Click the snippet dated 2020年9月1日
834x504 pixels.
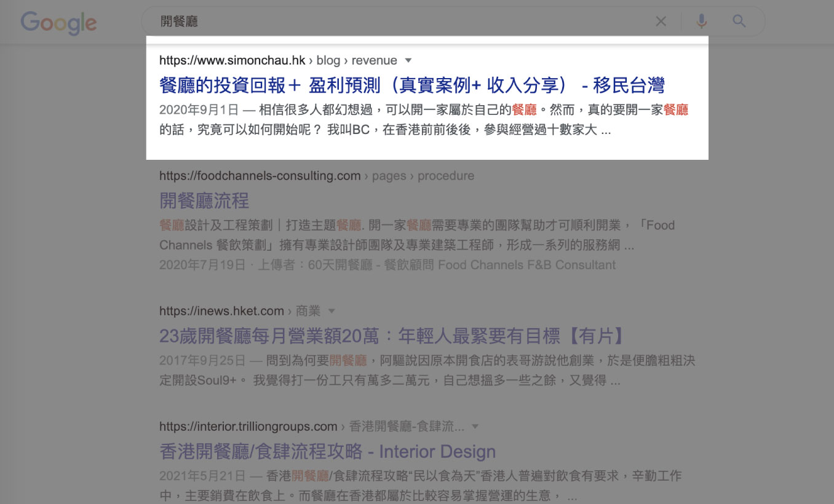point(423,120)
